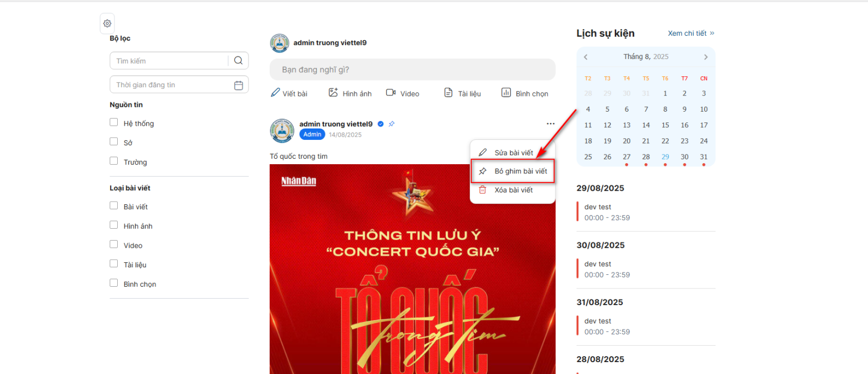Expand Xem chi tiết event details
868x374 pixels.
click(691, 33)
